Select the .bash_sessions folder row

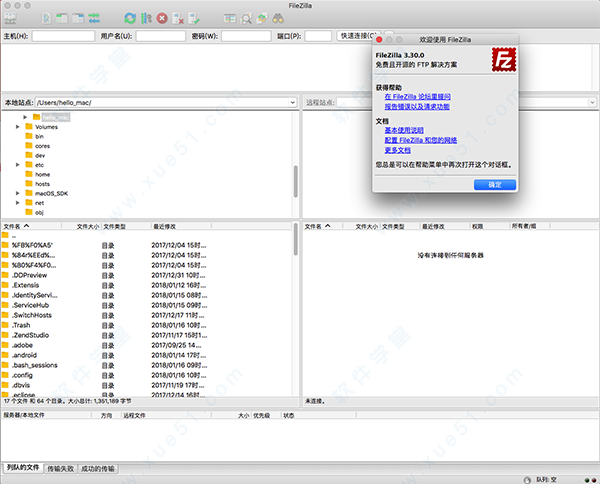pos(147,365)
